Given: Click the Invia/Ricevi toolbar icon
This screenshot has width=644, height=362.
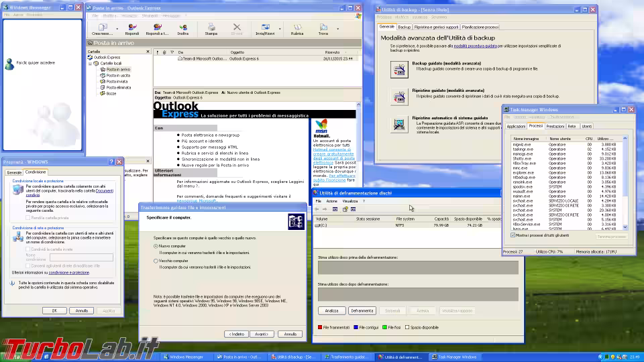Looking at the screenshot, I should 265,27.
